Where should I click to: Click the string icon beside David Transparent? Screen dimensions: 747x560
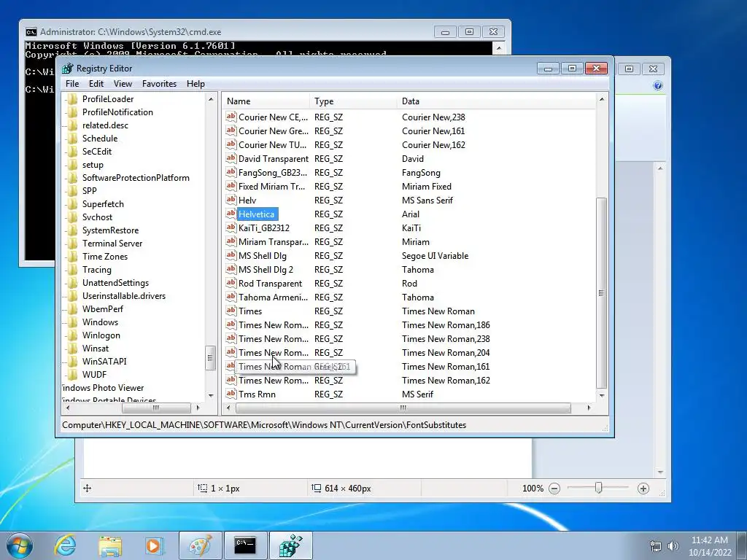click(231, 158)
